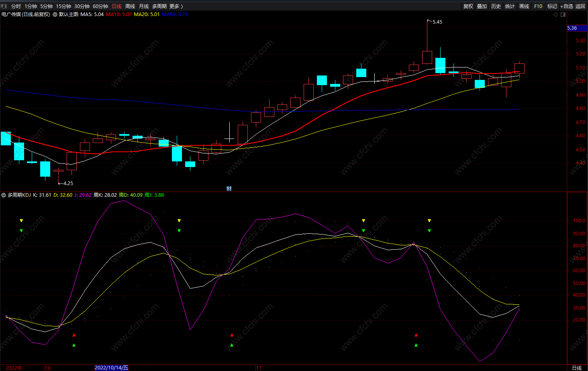Click the D: 32.60 value
The width and height of the screenshot is (588, 371).
(x=63, y=195)
